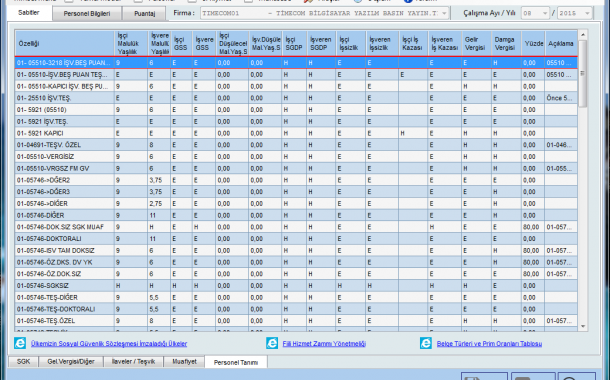Click the İşveren İşsizlik column header
Viewport: 610px width, 380px height.
click(x=382, y=44)
